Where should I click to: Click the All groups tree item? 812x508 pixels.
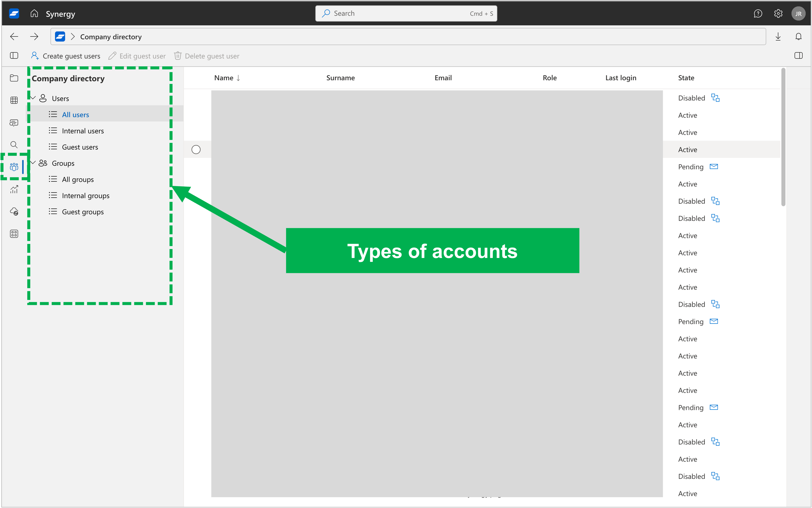(78, 179)
